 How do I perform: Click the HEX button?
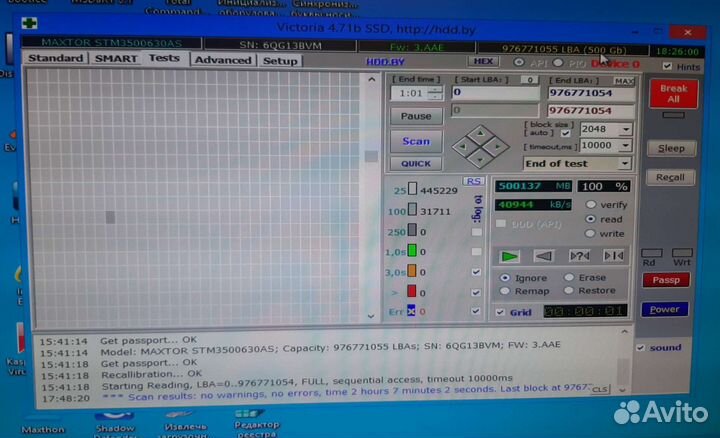[483, 61]
